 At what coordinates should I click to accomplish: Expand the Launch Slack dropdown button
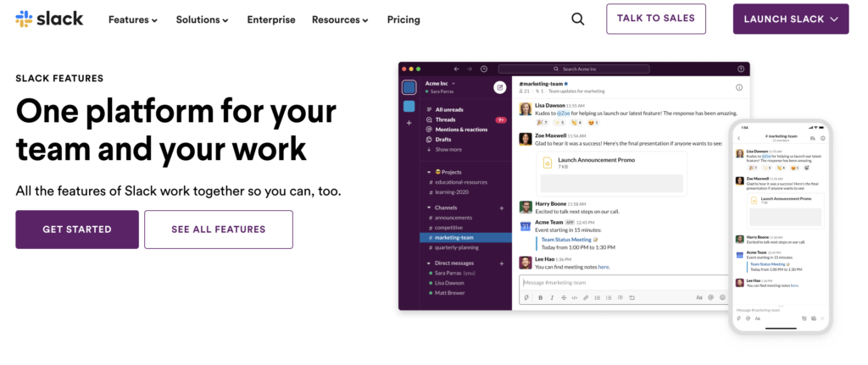coord(791,19)
